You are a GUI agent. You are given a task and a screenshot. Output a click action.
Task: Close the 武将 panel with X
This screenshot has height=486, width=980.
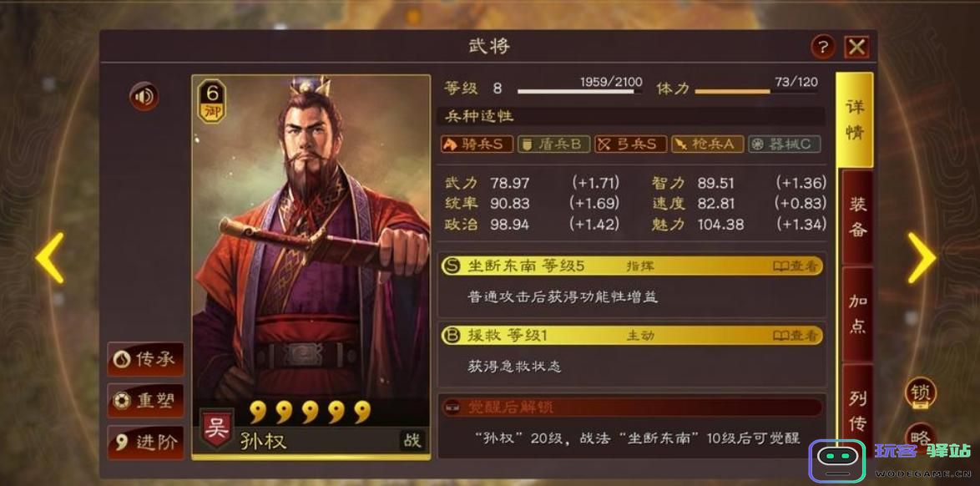point(857,47)
